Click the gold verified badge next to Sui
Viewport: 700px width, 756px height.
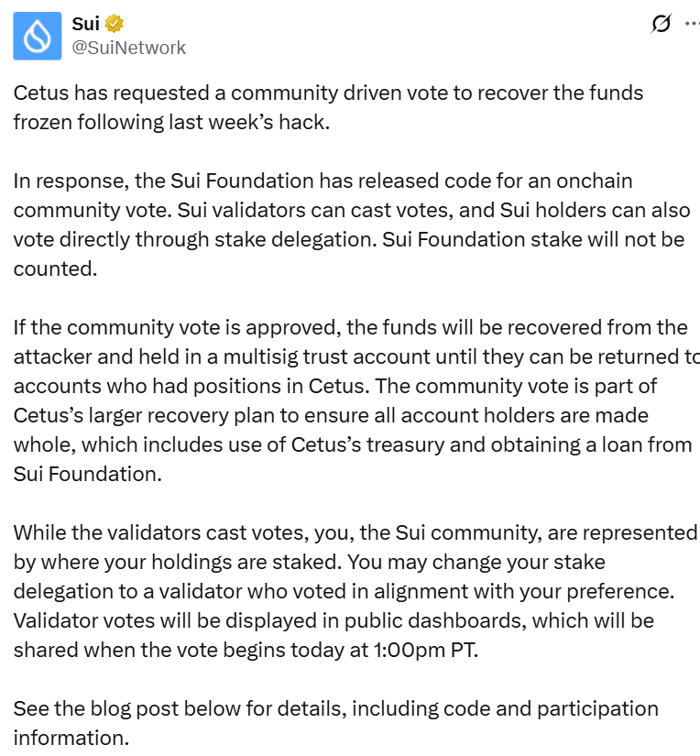coord(114,24)
